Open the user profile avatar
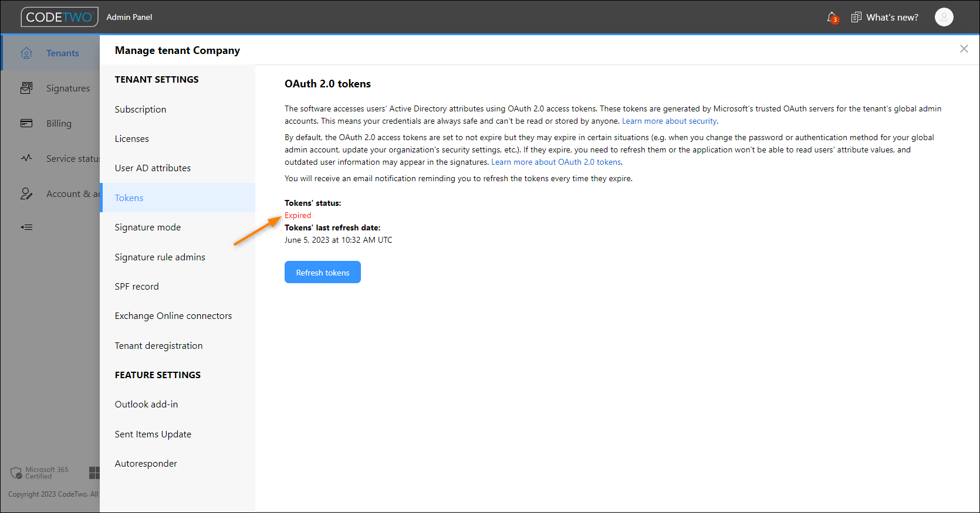 [x=944, y=18]
